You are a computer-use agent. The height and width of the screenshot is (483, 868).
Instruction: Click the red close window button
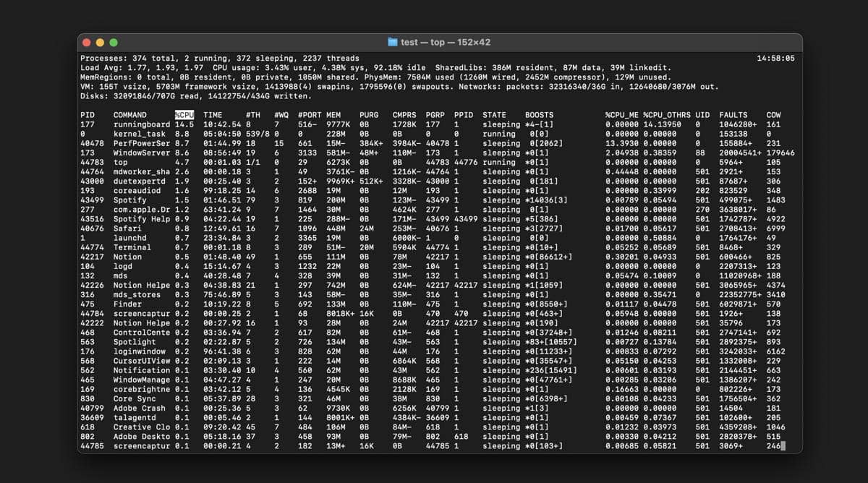tap(88, 43)
